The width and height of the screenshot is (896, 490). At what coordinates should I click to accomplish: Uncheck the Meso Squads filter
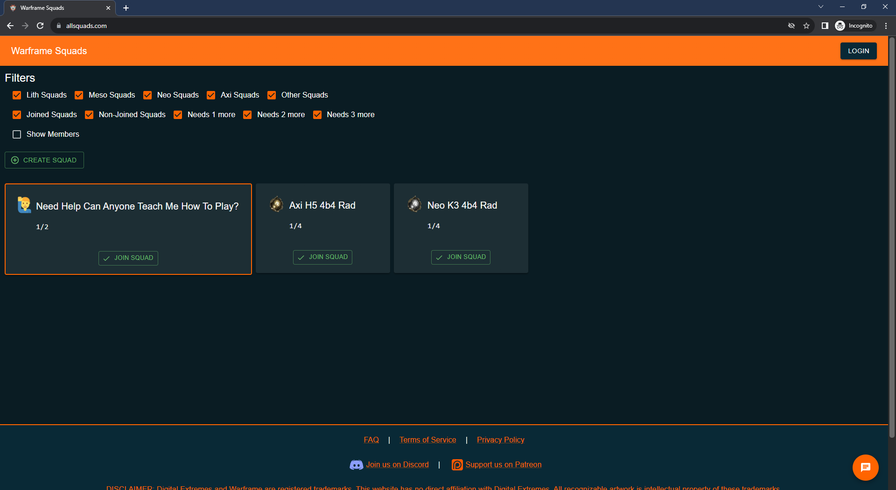[x=79, y=95]
